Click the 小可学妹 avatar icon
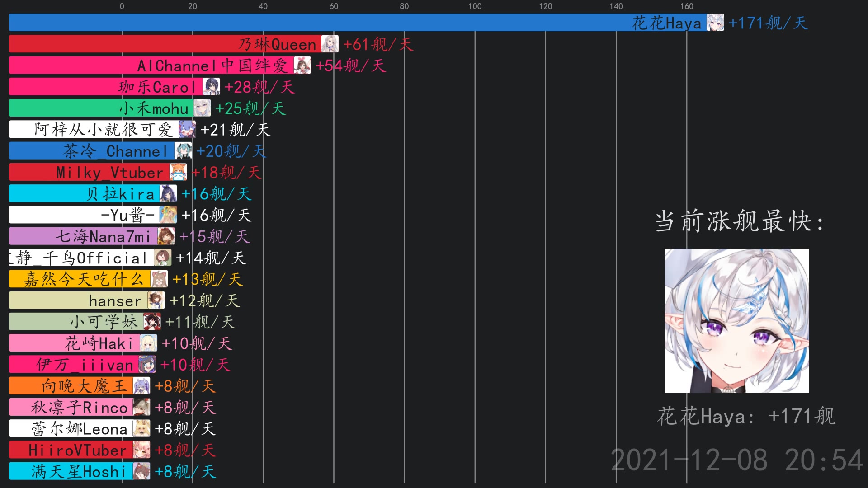Viewport: 868px width, 488px height. (152, 322)
